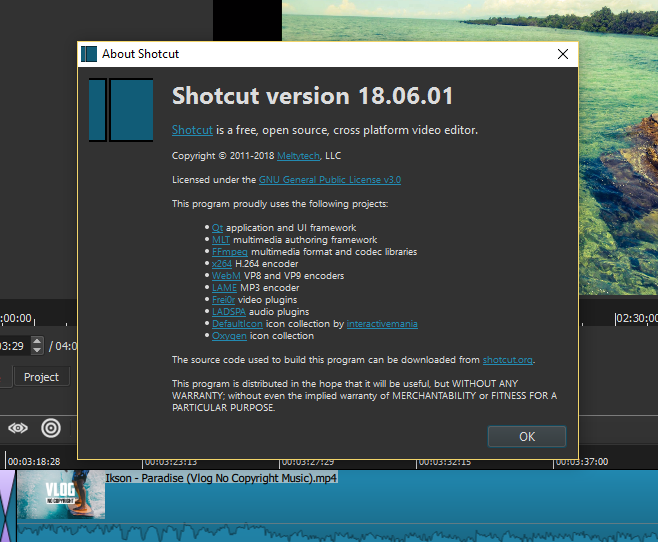Switch to the Project tab
Image resolution: width=658 pixels, height=542 pixels.
(x=42, y=377)
